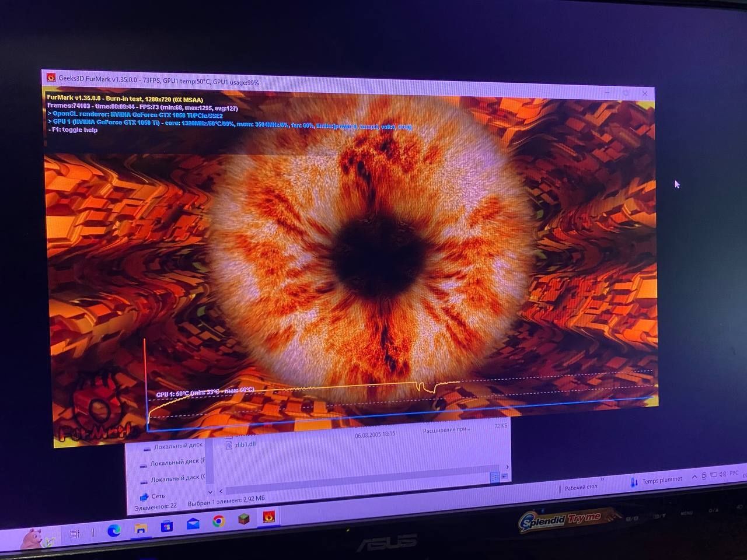Click the 06.08.2005 18:15 date cell
747x560 pixels.
(375, 435)
